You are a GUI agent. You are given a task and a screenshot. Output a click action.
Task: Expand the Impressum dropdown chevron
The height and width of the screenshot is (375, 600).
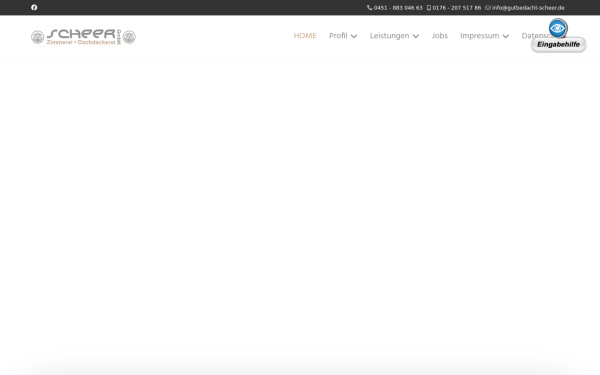[x=506, y=36]
